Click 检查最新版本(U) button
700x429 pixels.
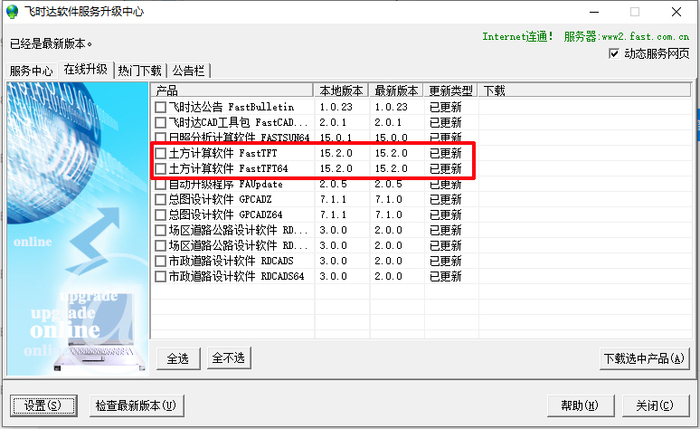(136, 405)
